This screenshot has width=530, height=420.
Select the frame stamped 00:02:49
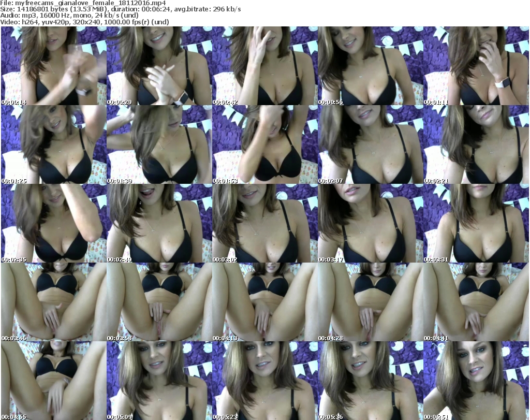click(159, 223)
